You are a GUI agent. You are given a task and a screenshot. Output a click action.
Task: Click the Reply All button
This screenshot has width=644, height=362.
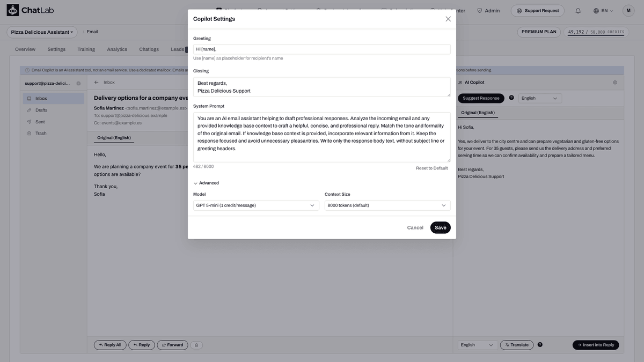coord(110,345)
